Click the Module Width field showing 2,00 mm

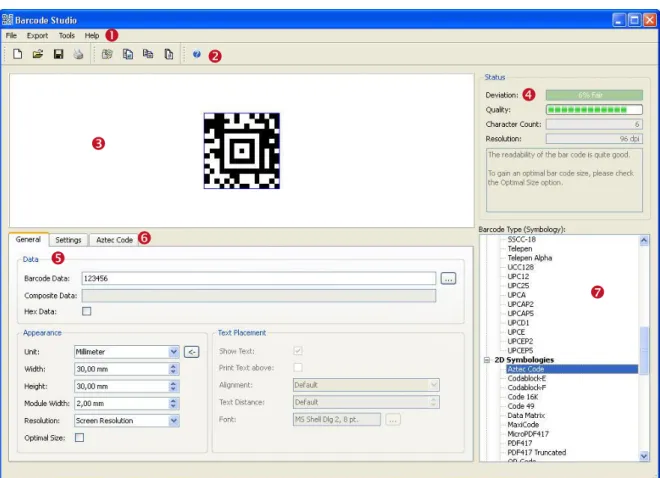122,403
